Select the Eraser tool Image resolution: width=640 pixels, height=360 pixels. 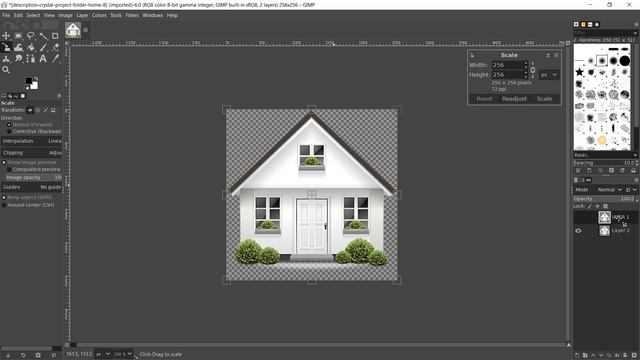[55, 47]
